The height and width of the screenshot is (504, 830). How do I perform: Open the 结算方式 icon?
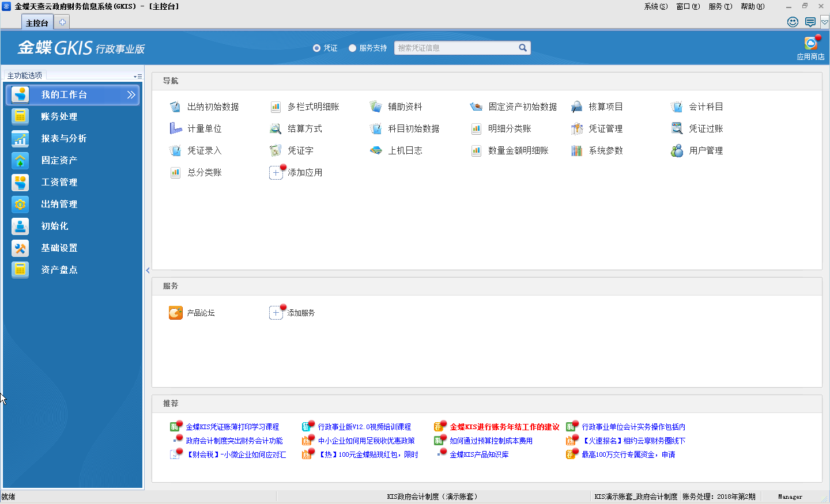tap(276, 128)
